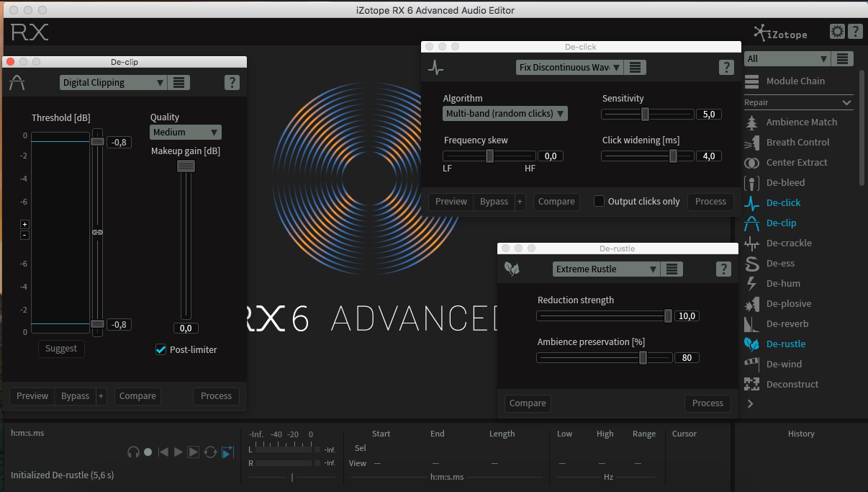This screenshot has width=868, height=492.
Task: Open main help question mark icon
Action: tap(854, 32)
